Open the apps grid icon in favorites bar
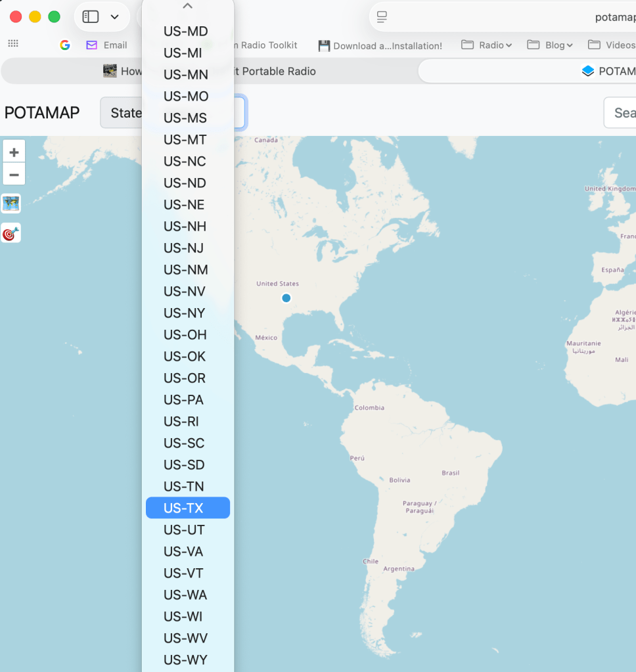 coord(12,44)
